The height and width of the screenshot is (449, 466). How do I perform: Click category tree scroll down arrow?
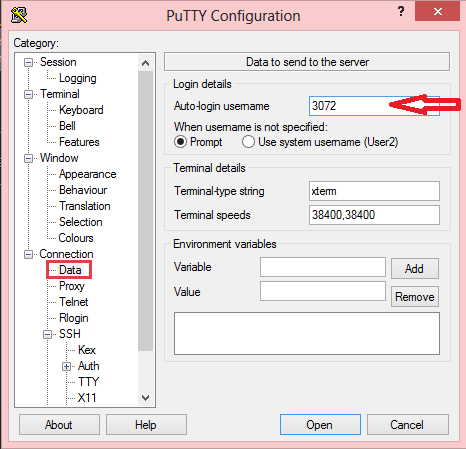145,398
